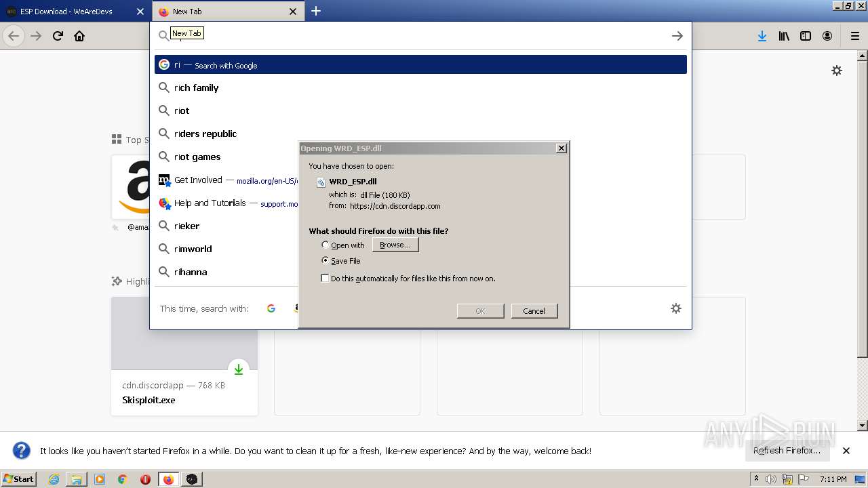Toggle the sidebars icon in toolbar

806,36
